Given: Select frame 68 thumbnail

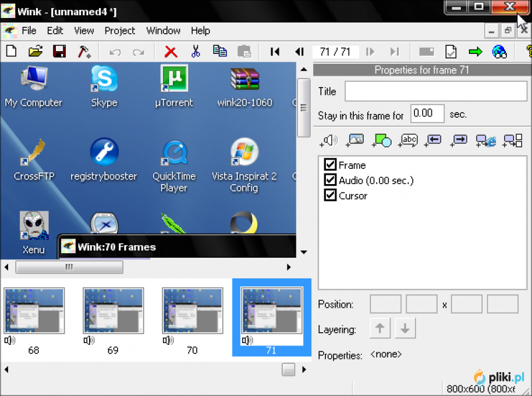Looking at the screenshot, I should pos(35,311).
